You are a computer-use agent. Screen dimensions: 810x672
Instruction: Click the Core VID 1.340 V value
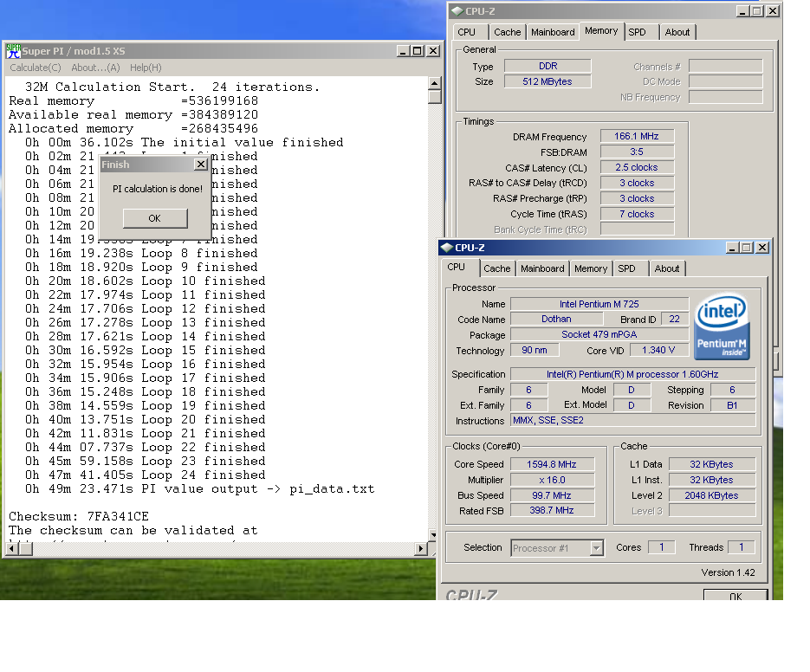click(x=658, y=350)
